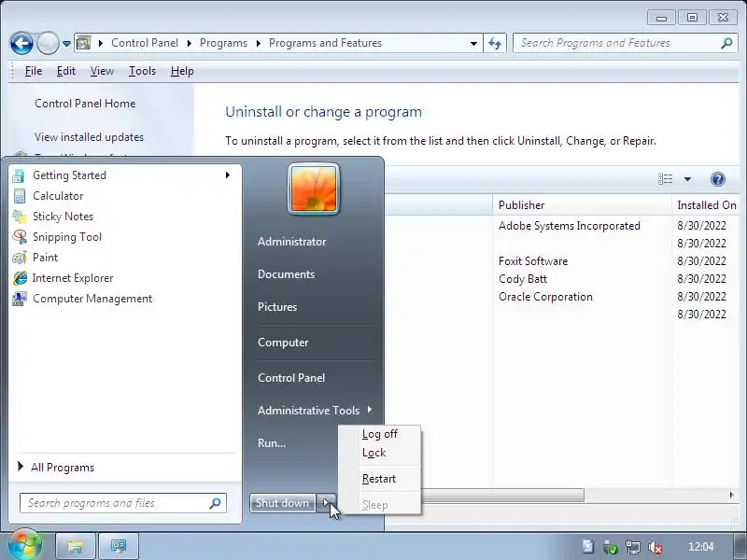
Task: Open the Help menu
Action: tap(182, 71)
